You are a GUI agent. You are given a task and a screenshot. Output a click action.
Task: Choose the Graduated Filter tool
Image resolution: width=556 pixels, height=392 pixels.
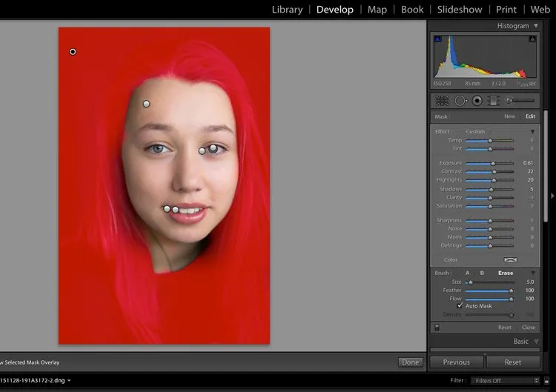pyautogui.click(x=492, y=100)
